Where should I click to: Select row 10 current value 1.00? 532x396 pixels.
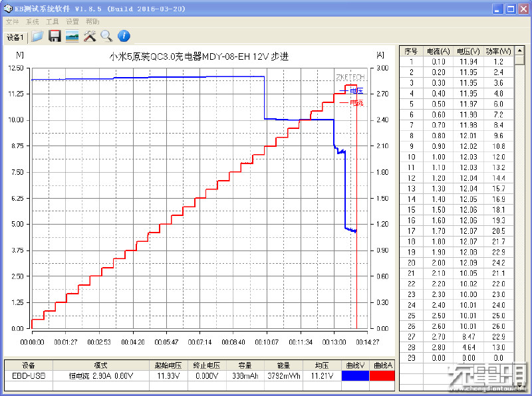pos(438,157)
